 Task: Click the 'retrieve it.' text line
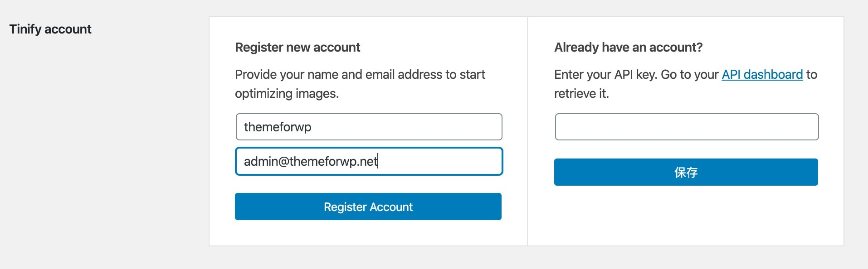coord(581,93)
